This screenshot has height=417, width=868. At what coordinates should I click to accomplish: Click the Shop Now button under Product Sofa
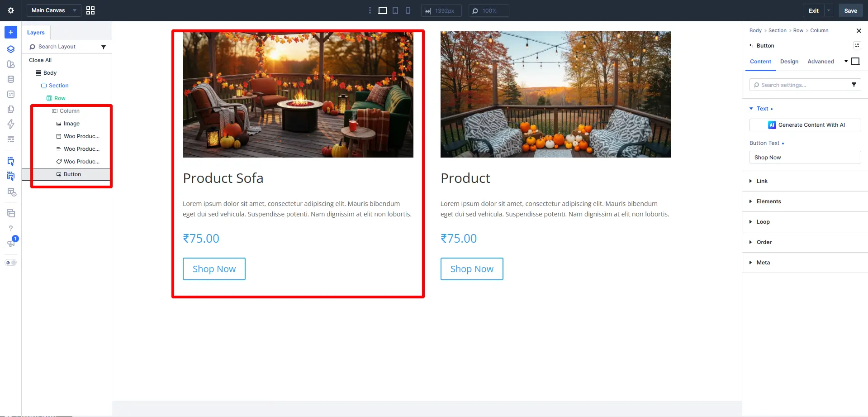coord(214,269)
